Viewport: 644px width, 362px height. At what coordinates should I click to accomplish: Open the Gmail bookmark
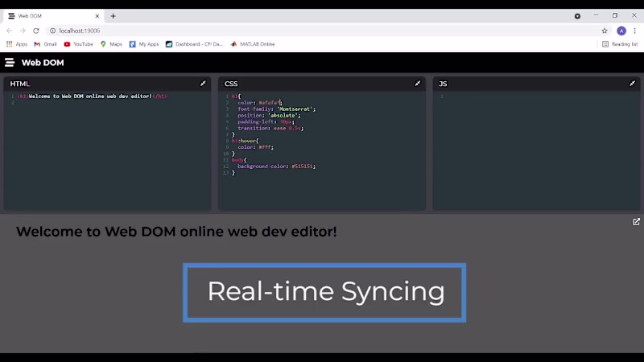46,44
